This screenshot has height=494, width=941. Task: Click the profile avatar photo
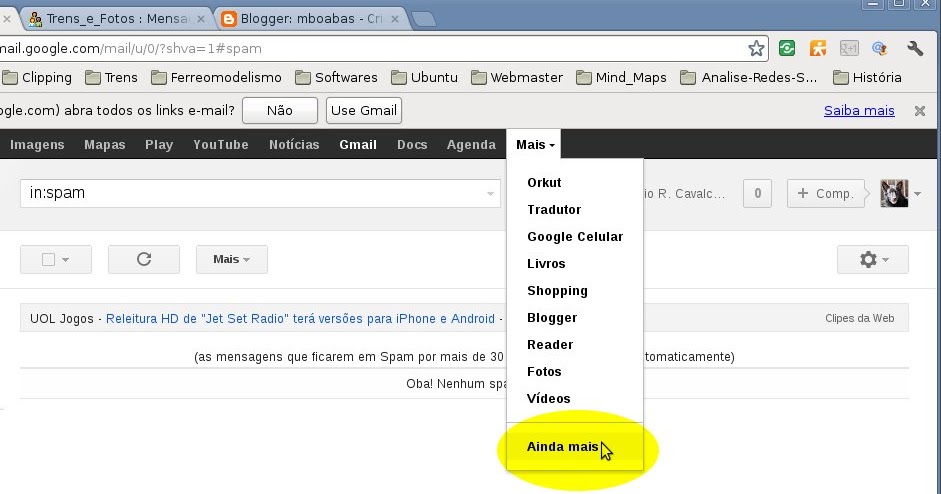894,193
